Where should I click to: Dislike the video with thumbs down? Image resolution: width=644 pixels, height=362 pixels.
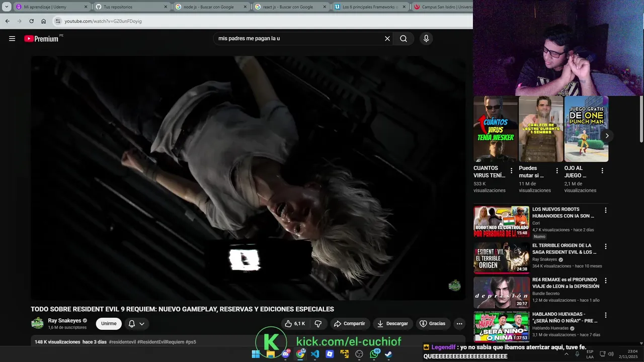click(318, 324)
